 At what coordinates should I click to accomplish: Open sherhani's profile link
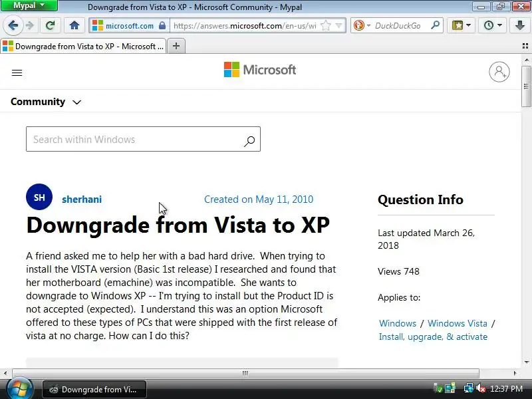(82, 199)
